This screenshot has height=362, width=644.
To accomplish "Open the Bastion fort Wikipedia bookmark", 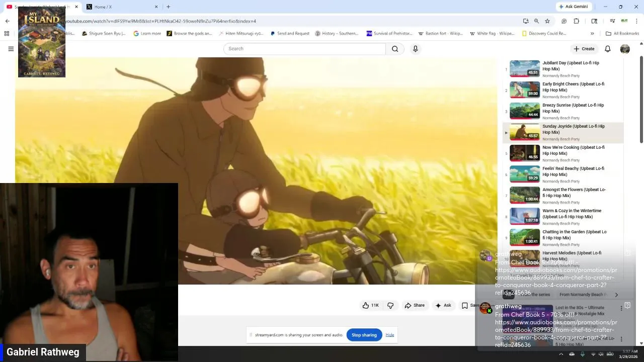I will tap(441, 34).
